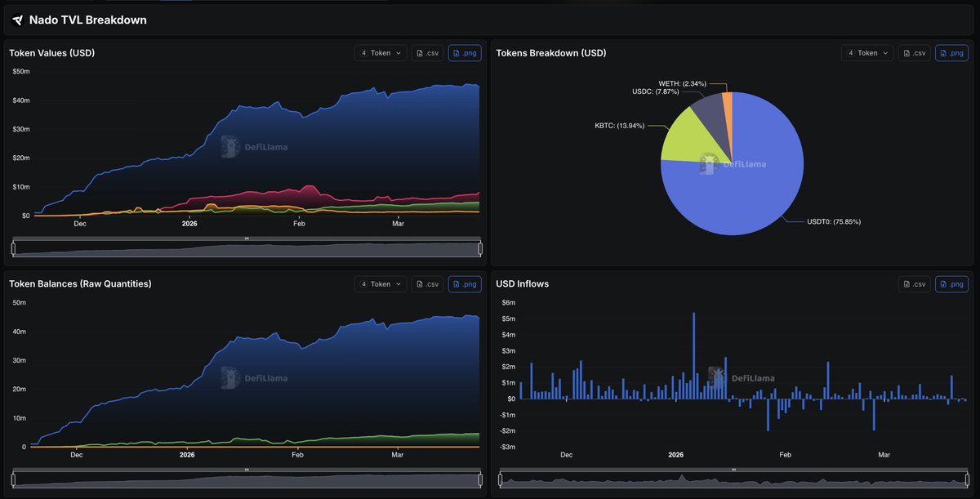Click the Dec label on USD Inflows axis
This screenshot has width=980, height=499.
[x=567, y=454]
